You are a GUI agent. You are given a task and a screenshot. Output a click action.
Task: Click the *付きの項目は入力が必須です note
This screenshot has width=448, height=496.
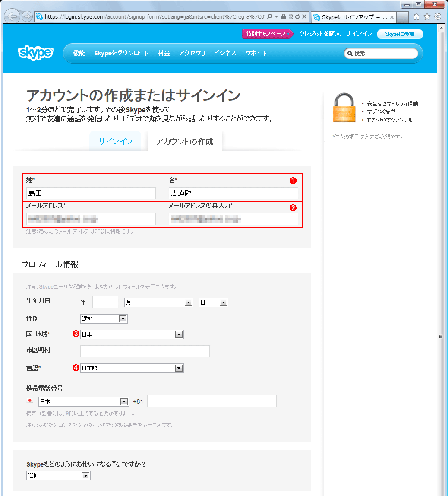point(368,137)
